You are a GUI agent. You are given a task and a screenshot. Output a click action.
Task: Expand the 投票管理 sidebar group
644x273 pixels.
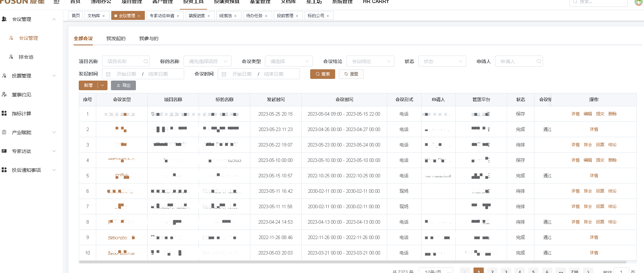click(x=54, y=76)
